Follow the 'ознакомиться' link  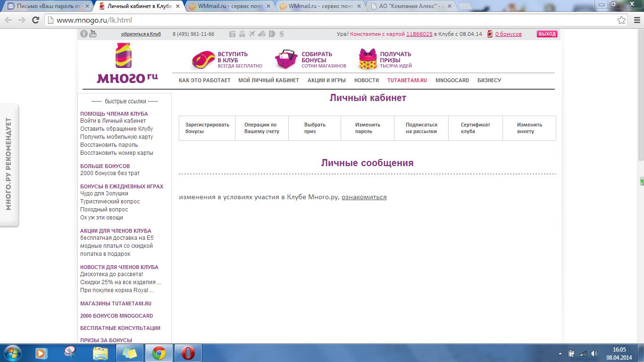click(364, 197)
